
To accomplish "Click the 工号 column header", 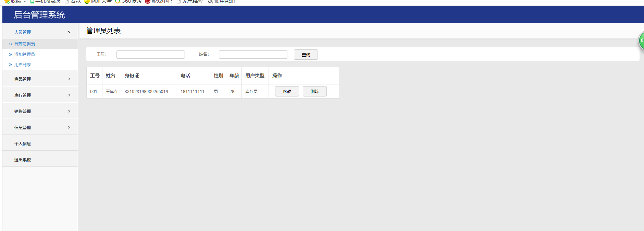I will (x=95, y=76).
